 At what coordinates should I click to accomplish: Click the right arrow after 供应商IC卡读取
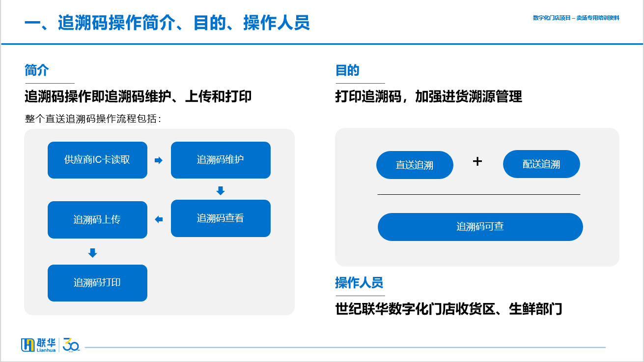pos(158,160)
